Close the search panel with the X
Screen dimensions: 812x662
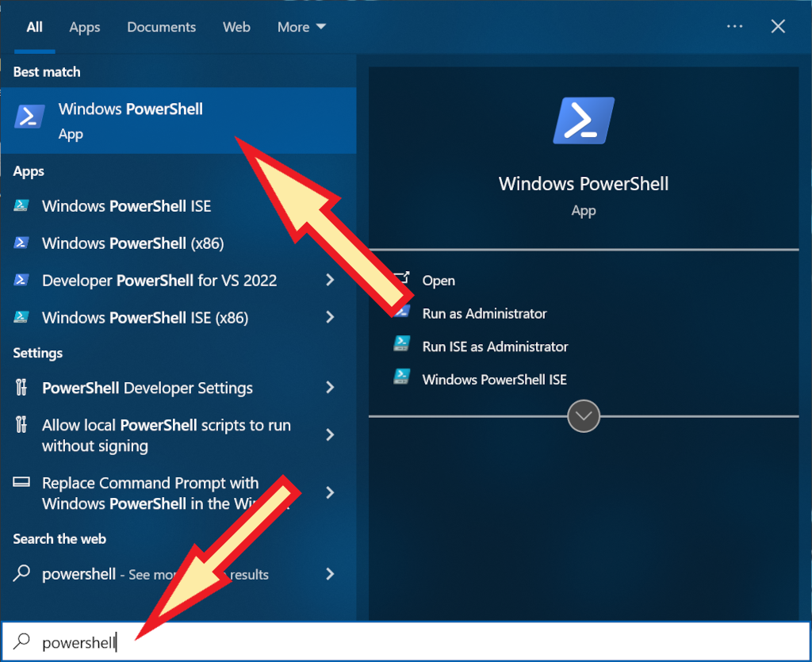[x=778, y=26]
